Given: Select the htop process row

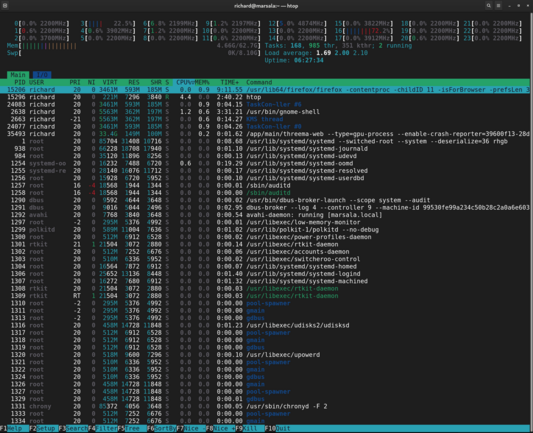Looking at the screenshot, I should [265, 97].
